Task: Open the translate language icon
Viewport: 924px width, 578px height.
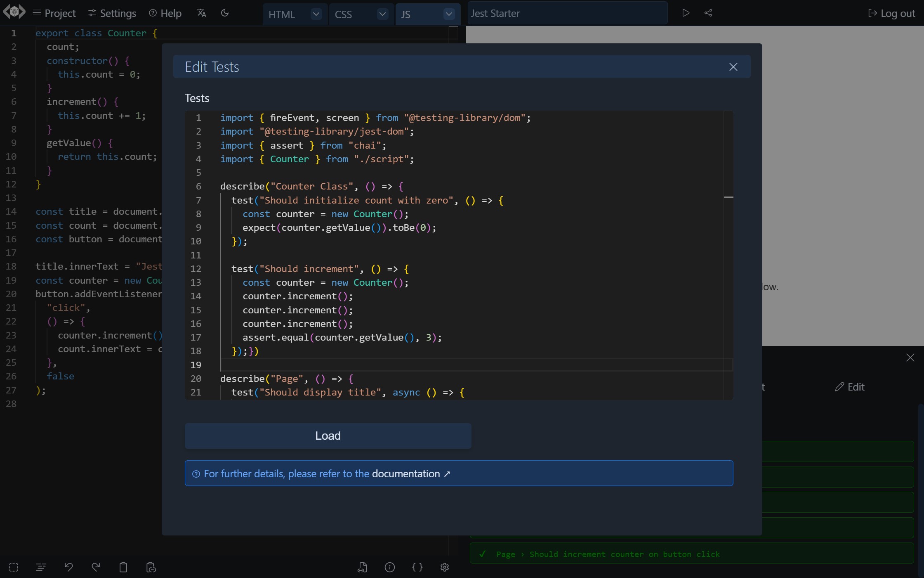Action: (x=202, y=13)
